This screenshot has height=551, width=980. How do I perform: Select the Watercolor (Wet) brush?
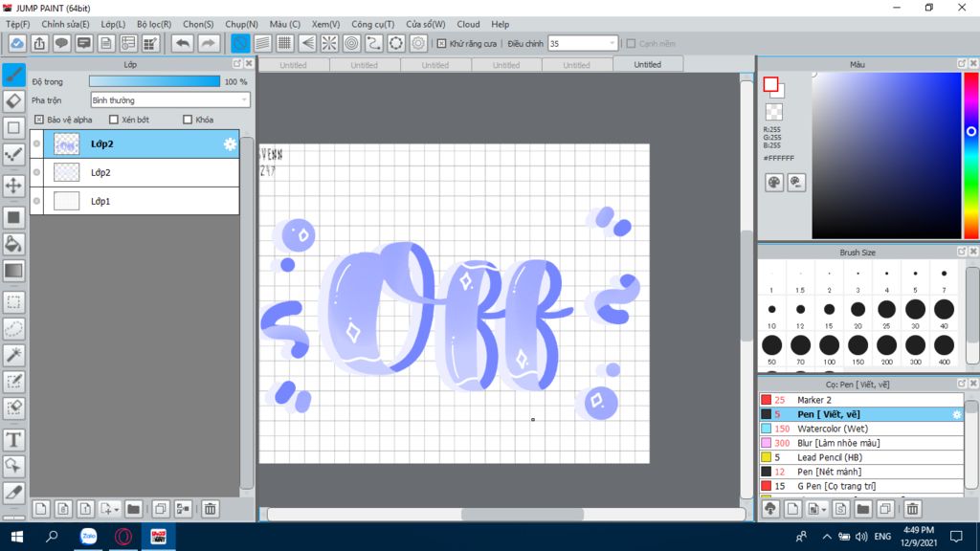click(861, 429)
